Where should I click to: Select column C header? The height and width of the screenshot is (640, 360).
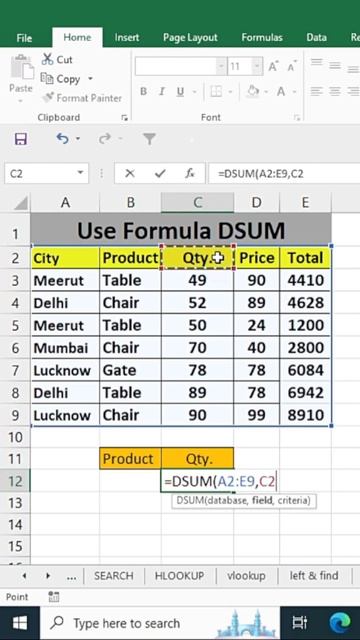pos(198,203)
